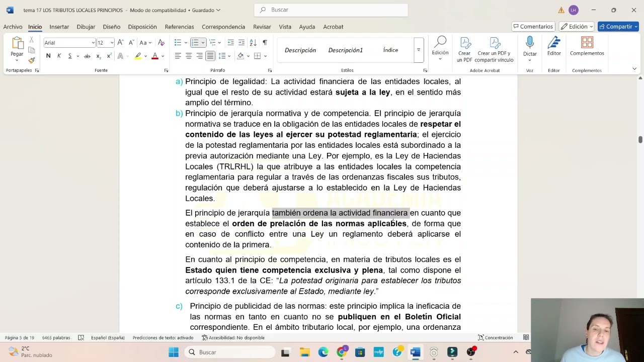Image resolution: width=644 pixels, height=362 pixels.
Task: Switch to the Revisar tab
Action: 262,27
